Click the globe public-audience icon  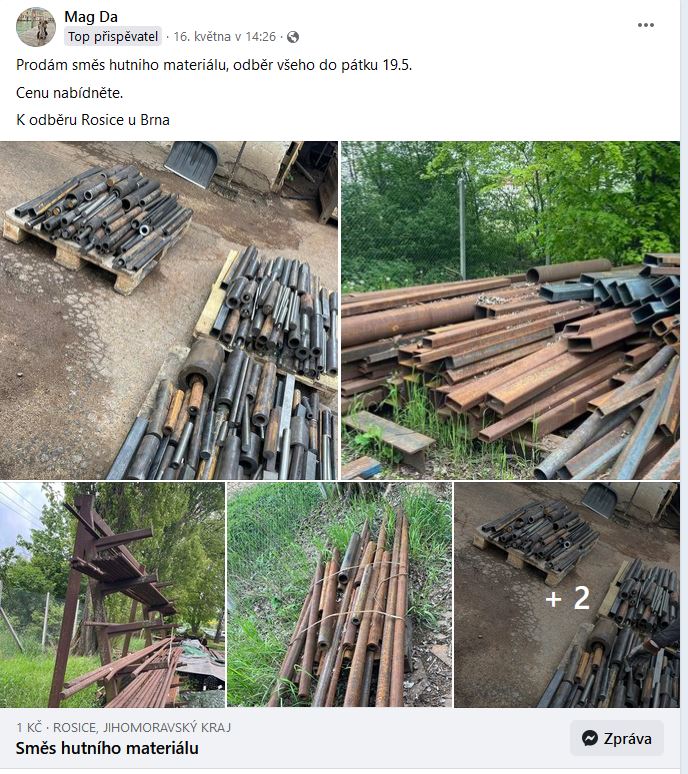coord(293,37)
